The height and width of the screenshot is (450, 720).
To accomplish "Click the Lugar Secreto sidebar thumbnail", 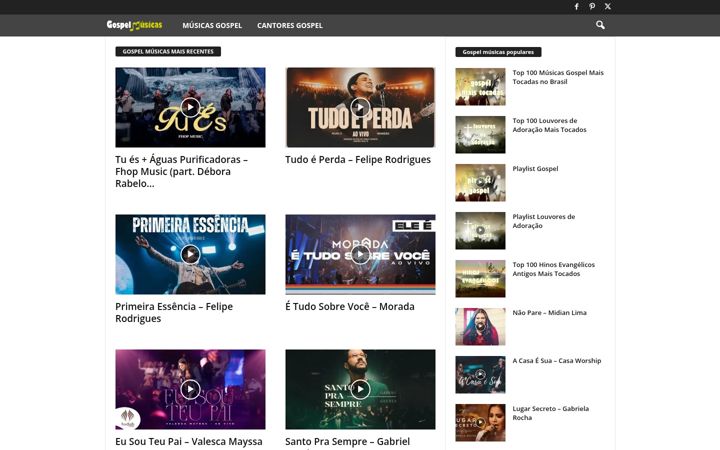I will pyautogui.click(x=480, y=422).
